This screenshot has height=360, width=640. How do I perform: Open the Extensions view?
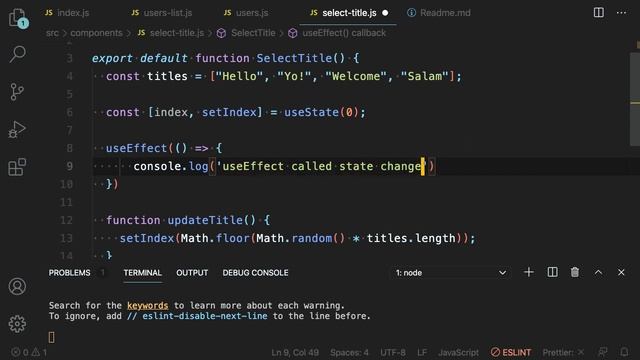coord(17,167)
